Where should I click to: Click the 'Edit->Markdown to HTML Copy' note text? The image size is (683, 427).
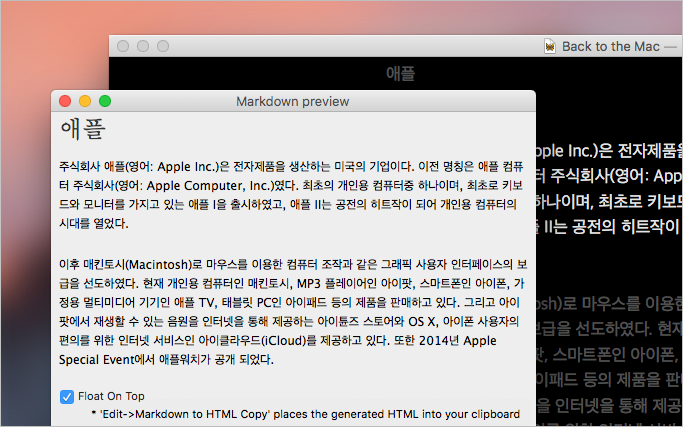point(305,414)
